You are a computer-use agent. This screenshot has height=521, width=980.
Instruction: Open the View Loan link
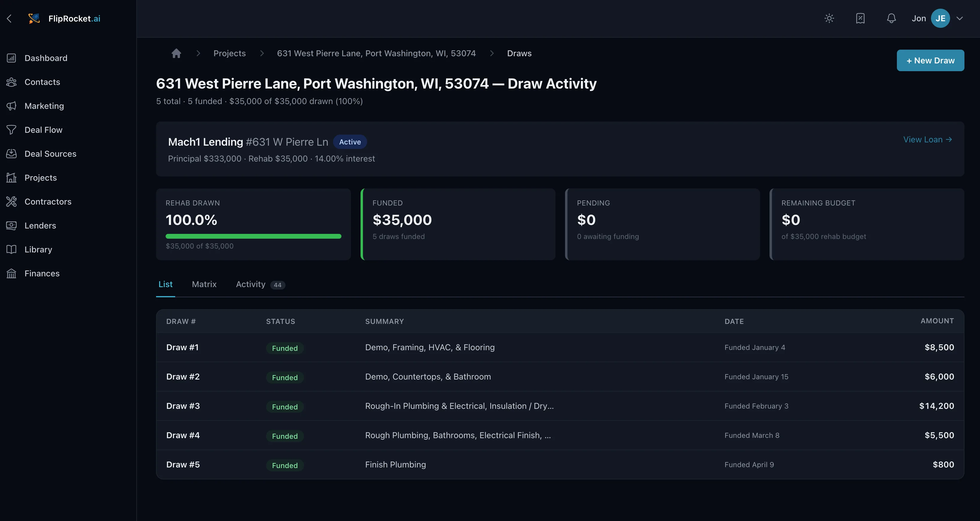[x=927, y=140]
